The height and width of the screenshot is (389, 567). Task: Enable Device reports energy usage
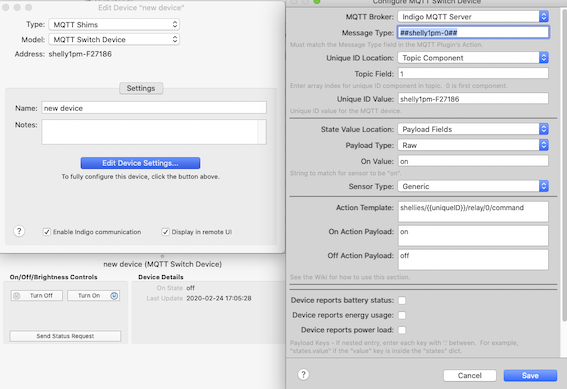402,315
